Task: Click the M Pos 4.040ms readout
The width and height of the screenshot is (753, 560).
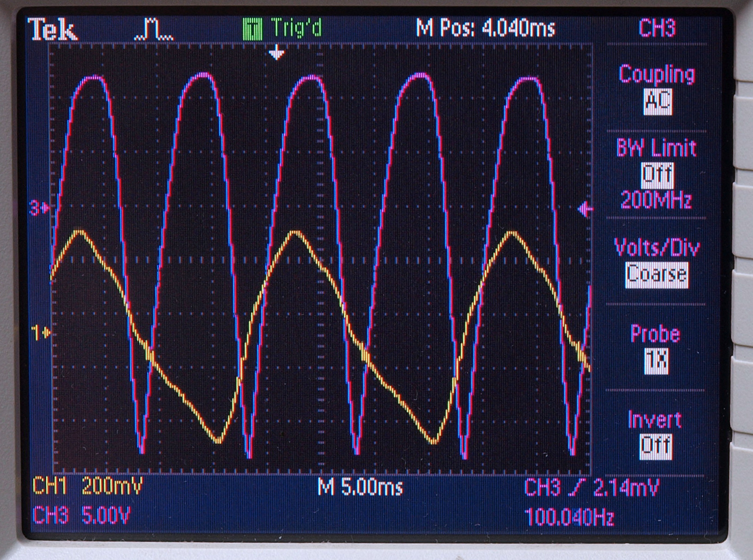Action: point(485,29)
